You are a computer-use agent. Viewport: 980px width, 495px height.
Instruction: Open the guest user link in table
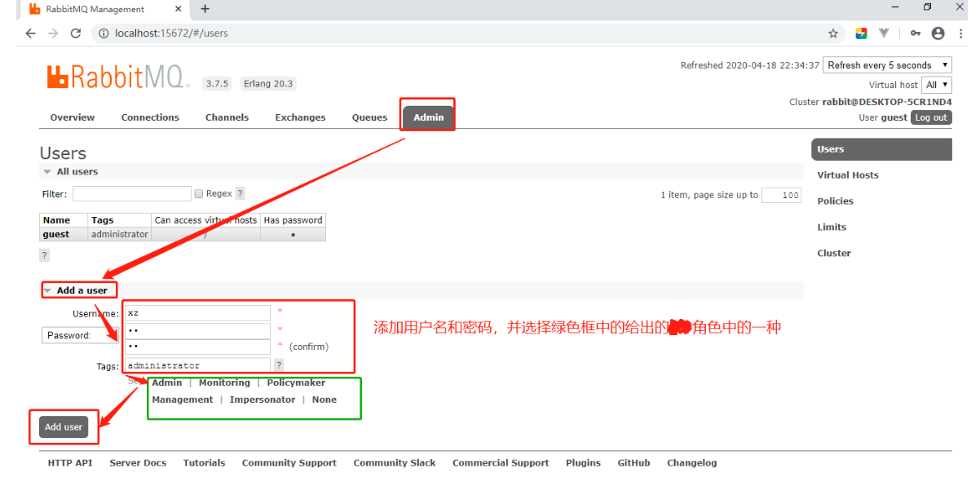tap(56, 234)
